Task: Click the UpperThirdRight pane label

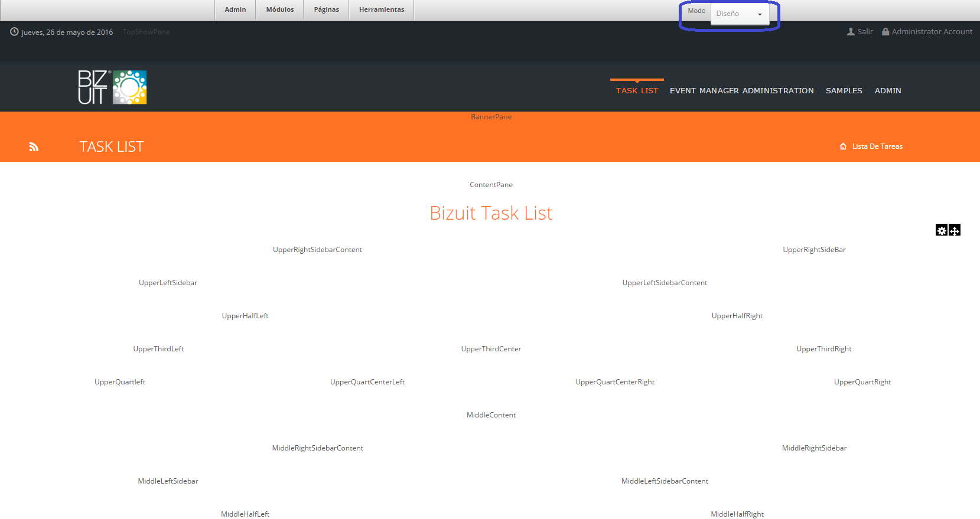Action: pos(824,349)
